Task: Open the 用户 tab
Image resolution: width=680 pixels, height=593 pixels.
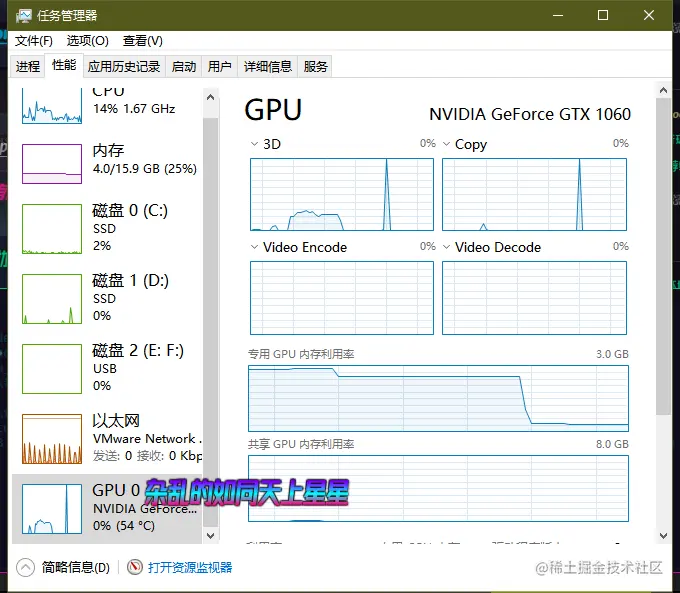Action: pyautogui.click(x=219, y=66)
